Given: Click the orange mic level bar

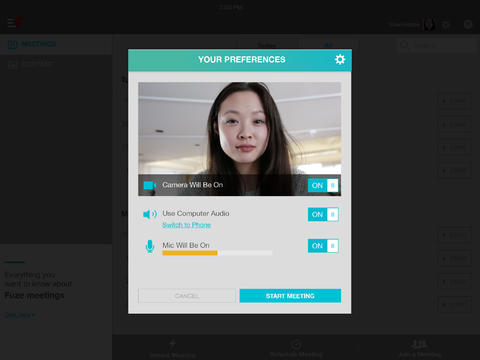Looking at the screenshot, I should (x=190, y=253).
